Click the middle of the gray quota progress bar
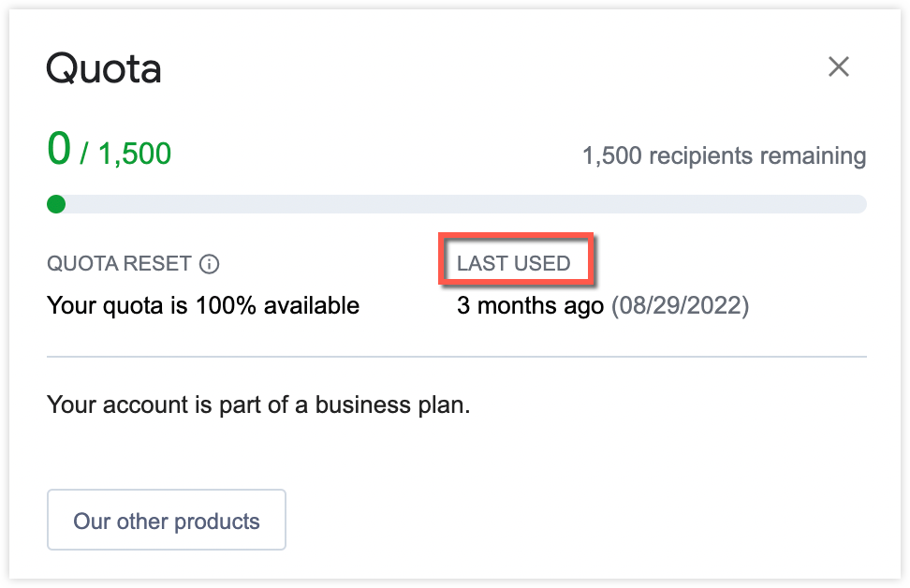Viewport: 910px width, 588px height. 459,204
